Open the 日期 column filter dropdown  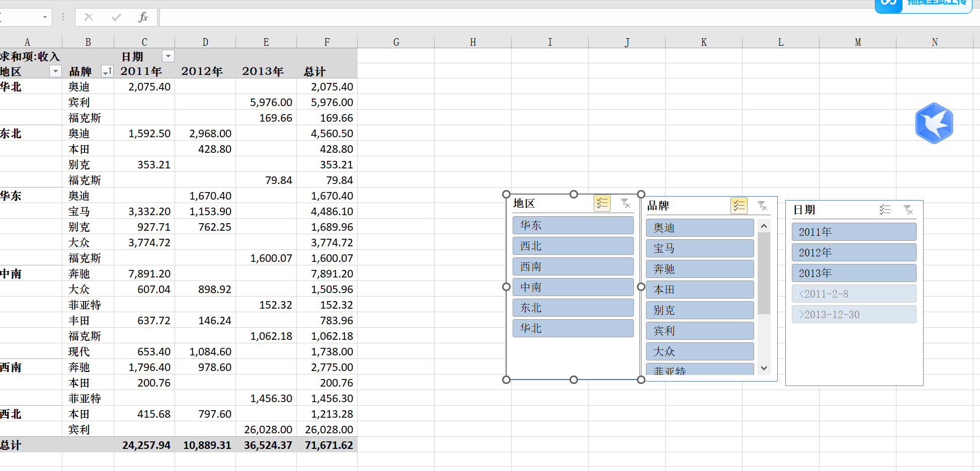[169, 56]
